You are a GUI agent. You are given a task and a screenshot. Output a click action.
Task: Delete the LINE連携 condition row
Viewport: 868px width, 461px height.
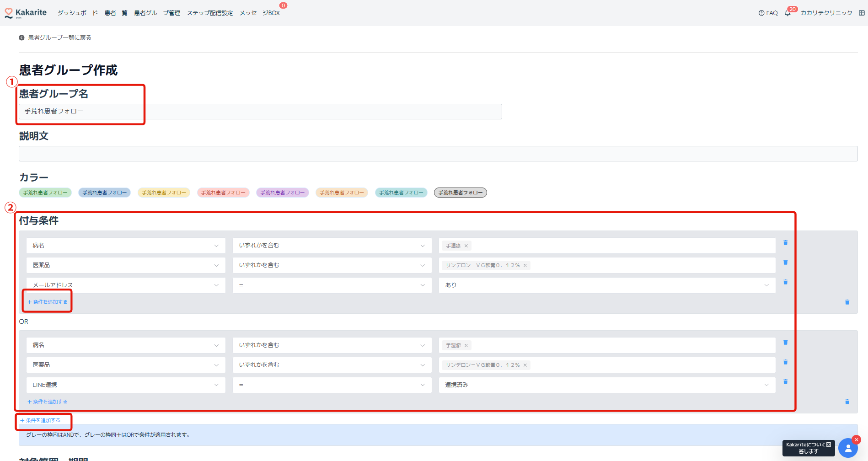[785, 382]
